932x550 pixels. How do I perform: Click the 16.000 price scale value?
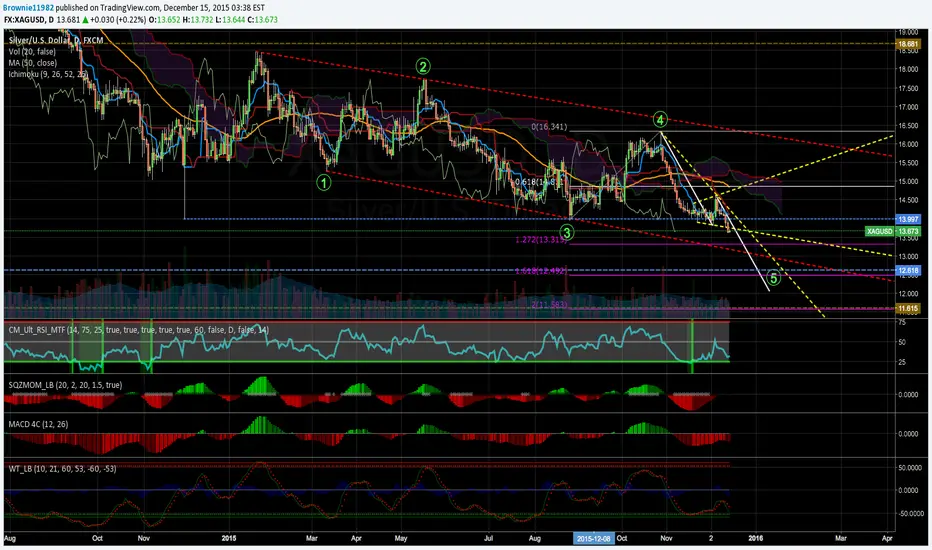click(x=908, y=144)
